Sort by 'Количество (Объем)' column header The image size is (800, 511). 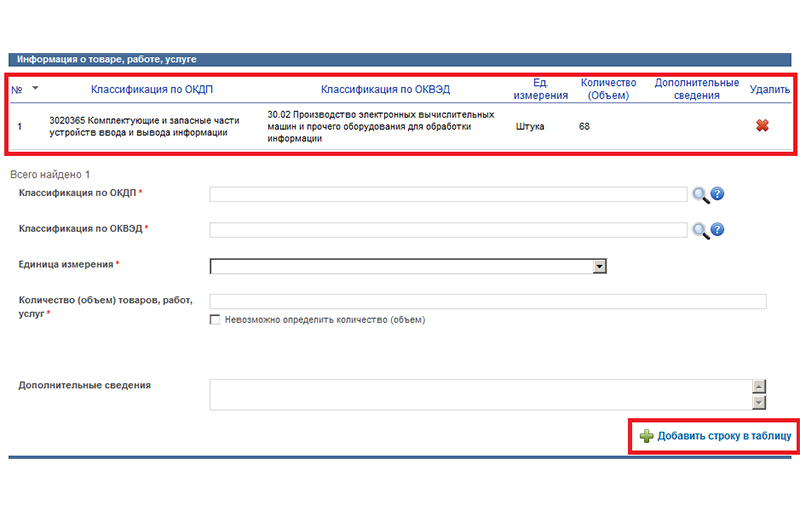[x=608, y=89]
